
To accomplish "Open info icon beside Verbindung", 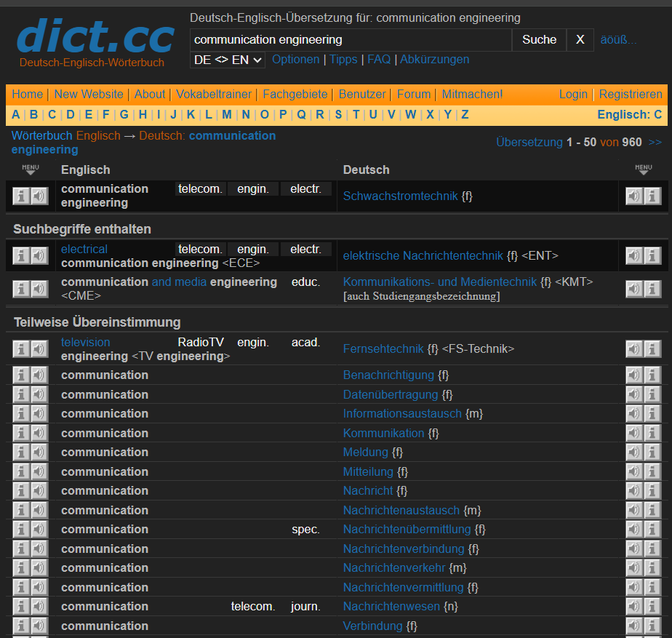I will point(652,626).
